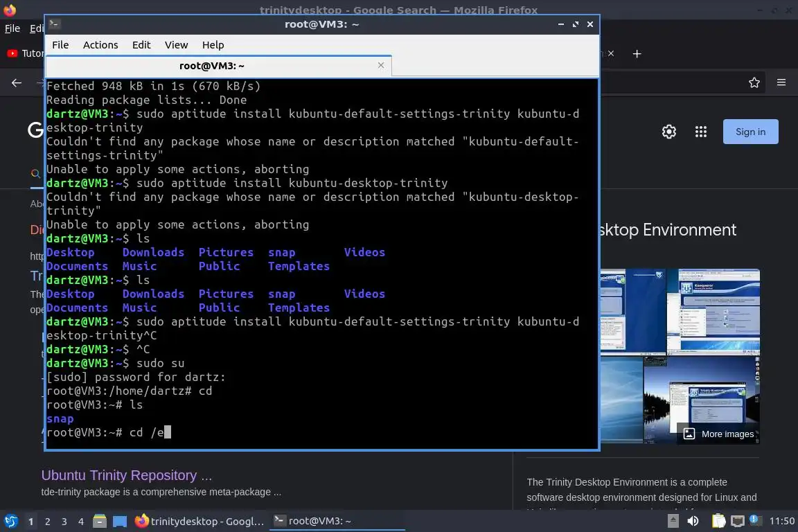Open the application launcher menu in taskbar
The image size is (798, 532).
[x=11, y=521]
